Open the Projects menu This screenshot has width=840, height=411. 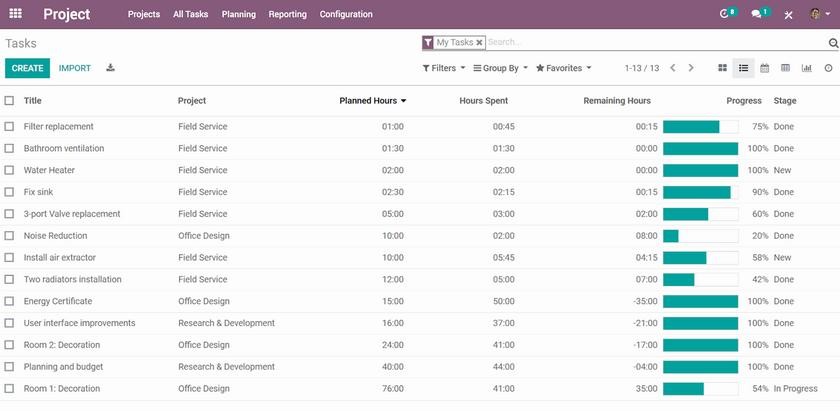click(144, 14)
